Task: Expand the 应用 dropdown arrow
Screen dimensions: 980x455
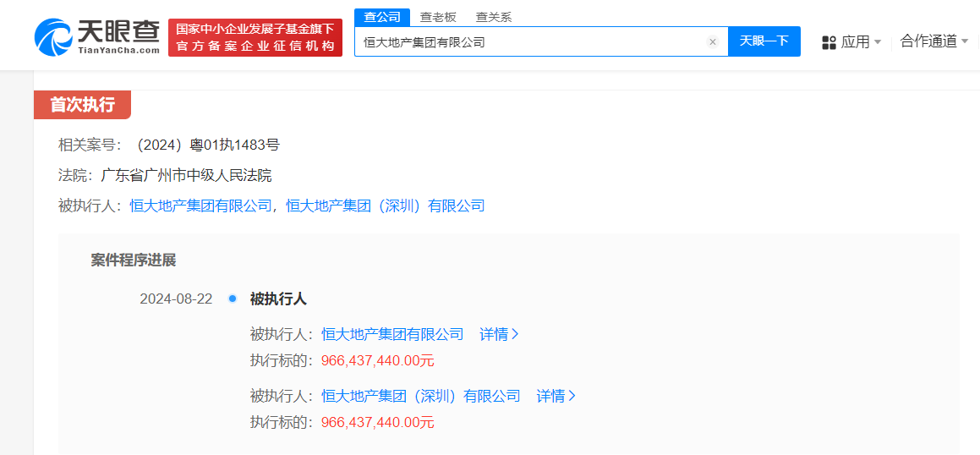Action: (x=878, y=42)
